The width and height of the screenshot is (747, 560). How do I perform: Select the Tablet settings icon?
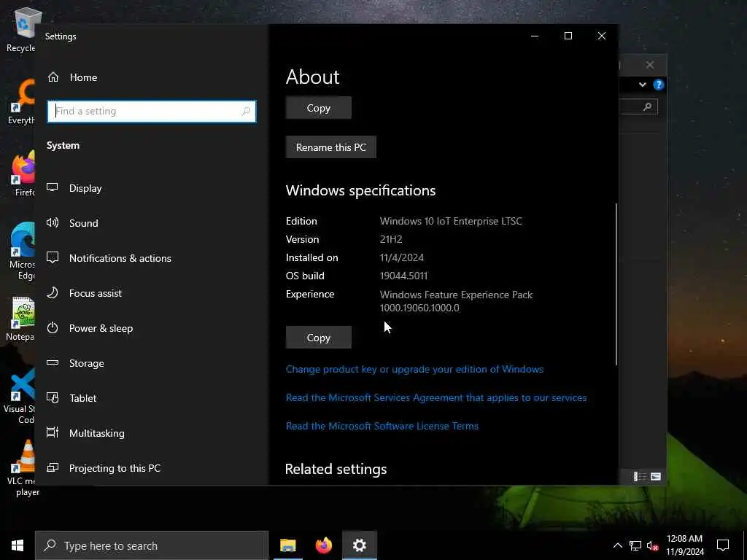click(53, 397)
